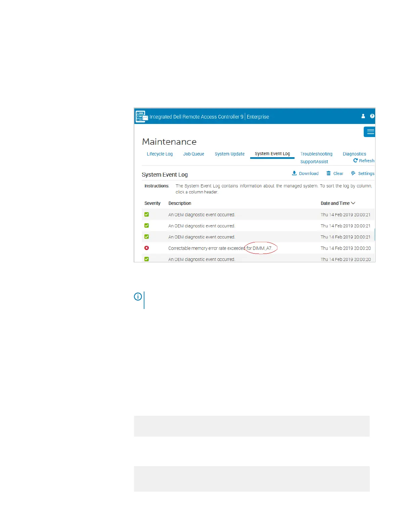The height and width of the screenshot is (532, 400).
Task: Click 'Integrated Dell Remote Access Controller 9' title
Action: point(196,117)
